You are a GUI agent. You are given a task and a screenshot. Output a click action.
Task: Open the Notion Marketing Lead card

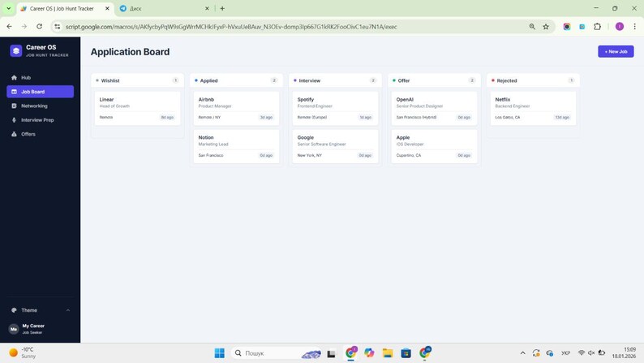[236, 146]
